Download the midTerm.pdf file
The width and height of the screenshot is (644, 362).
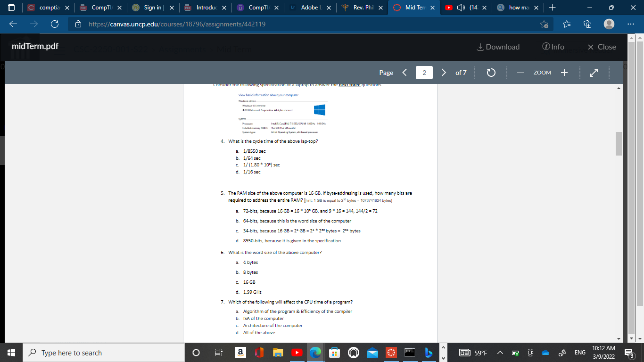[x=498, y=47]
